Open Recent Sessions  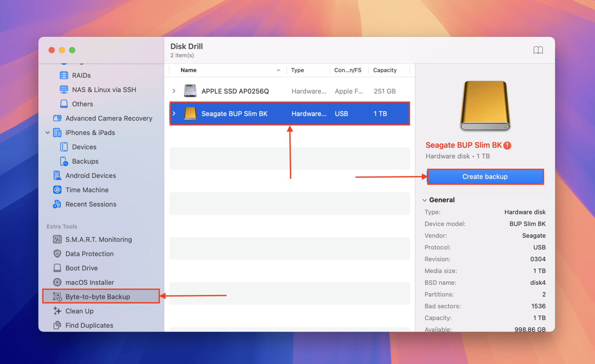click(91, 204)
